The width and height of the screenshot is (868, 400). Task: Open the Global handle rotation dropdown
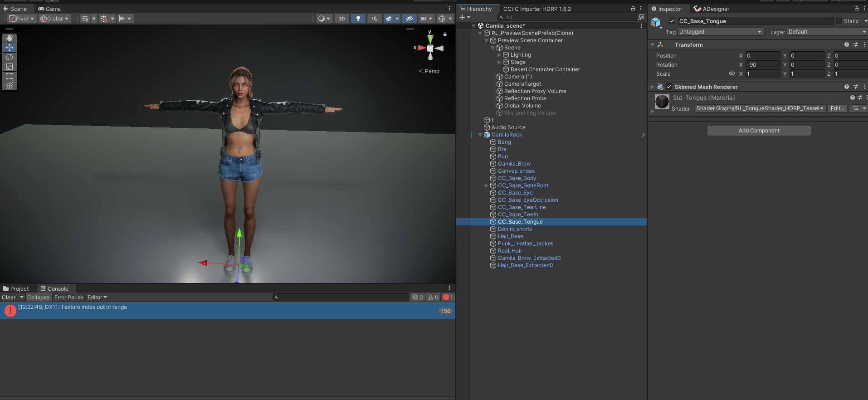[54, 19]
